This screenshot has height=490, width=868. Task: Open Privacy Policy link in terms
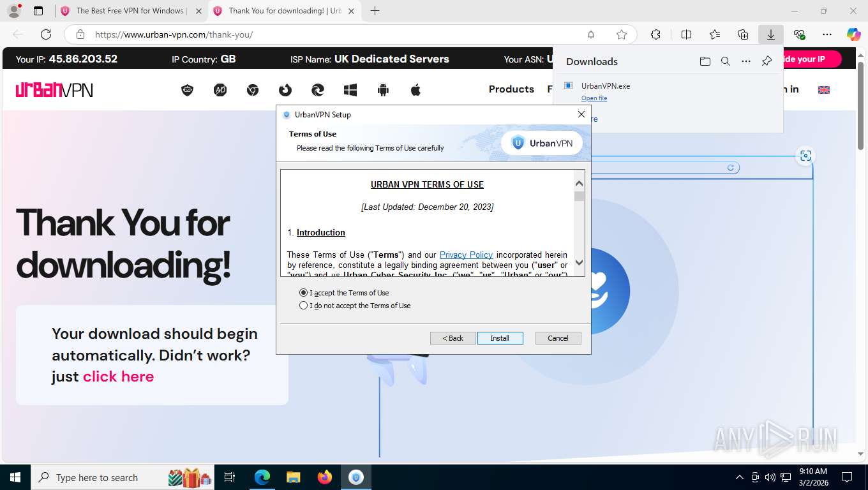point(466,255)
